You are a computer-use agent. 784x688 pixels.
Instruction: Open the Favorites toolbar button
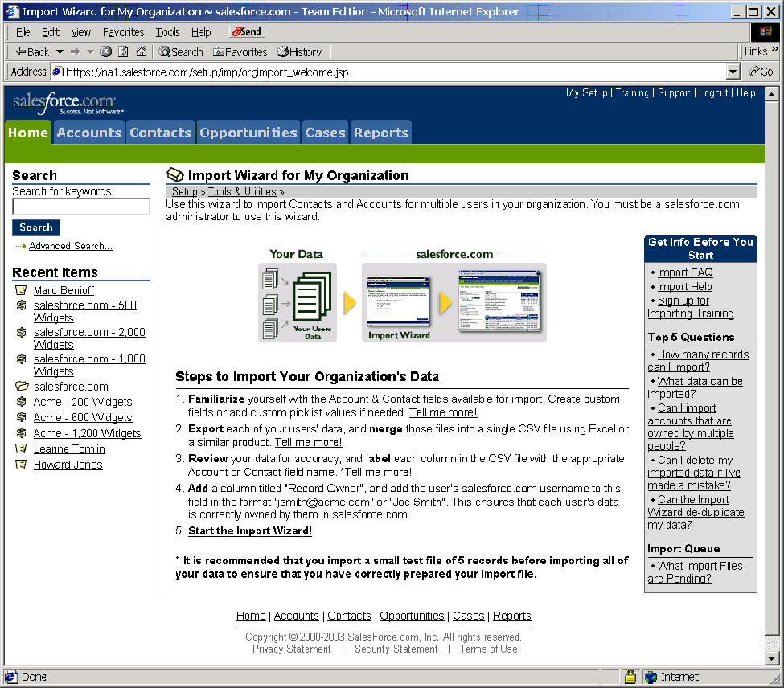coord(240,52)
